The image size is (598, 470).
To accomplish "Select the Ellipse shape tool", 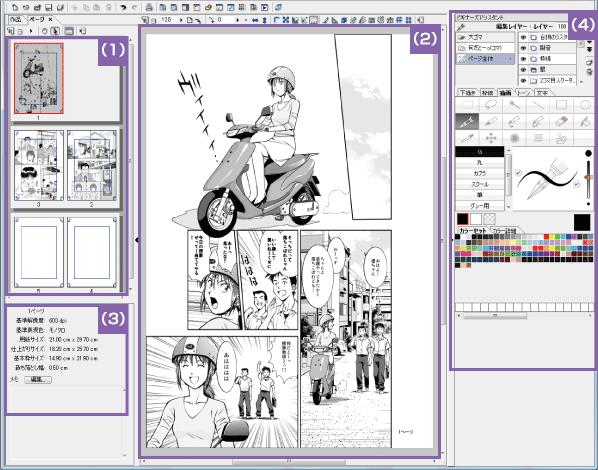I will coord(585,105).
